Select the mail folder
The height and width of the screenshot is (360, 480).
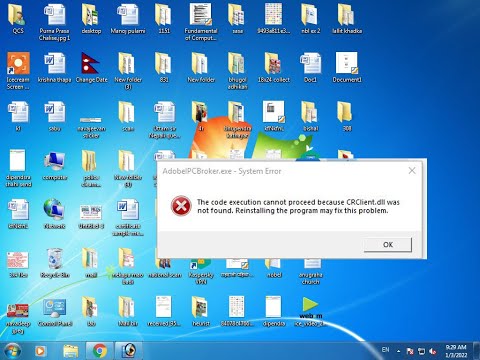pos(91,263)
